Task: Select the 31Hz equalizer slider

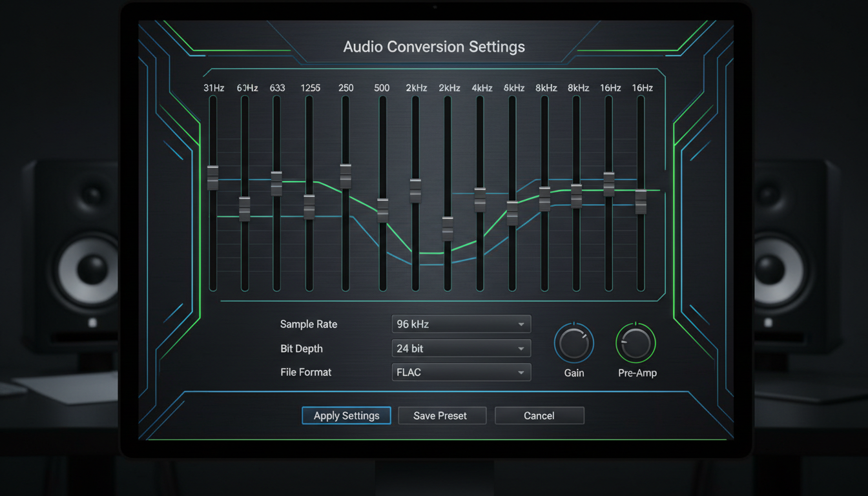Action: click(213, 179)
